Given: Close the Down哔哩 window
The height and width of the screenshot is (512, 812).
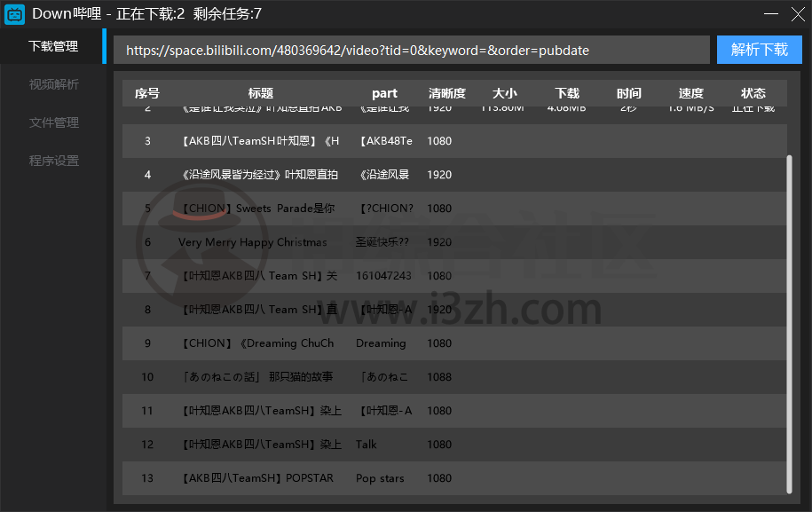Looking at the screenshot, I should (798, 14).
